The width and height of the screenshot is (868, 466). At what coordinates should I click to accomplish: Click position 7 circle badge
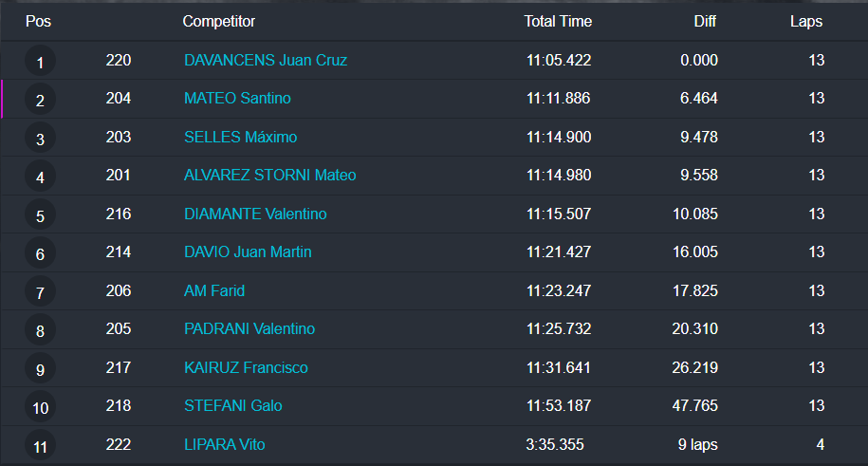tap(40, 293)
